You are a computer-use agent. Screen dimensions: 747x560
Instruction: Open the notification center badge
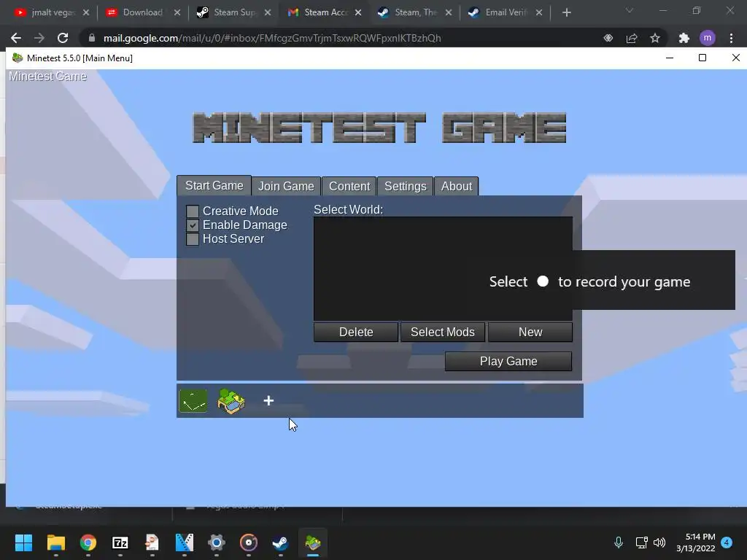pos(727,542)
